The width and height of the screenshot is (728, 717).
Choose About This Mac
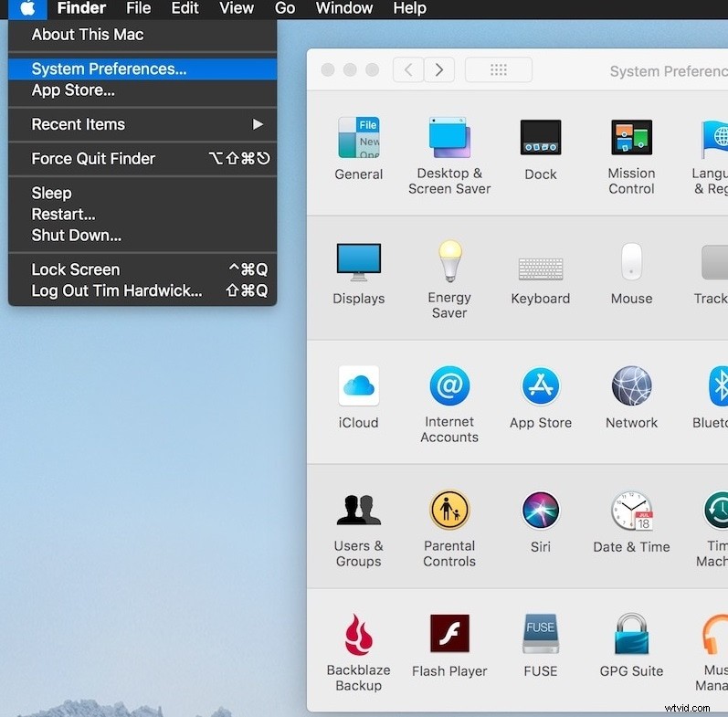tap(142, 35)
